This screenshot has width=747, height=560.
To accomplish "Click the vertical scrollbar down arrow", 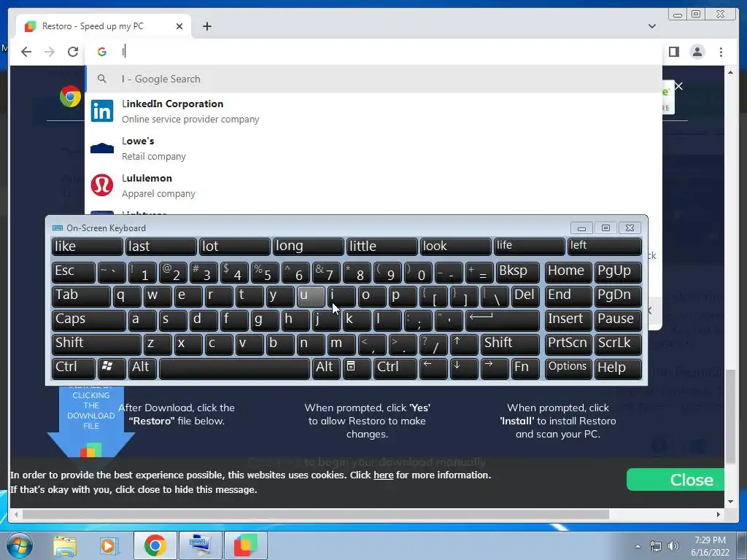I will click(730, 502).
